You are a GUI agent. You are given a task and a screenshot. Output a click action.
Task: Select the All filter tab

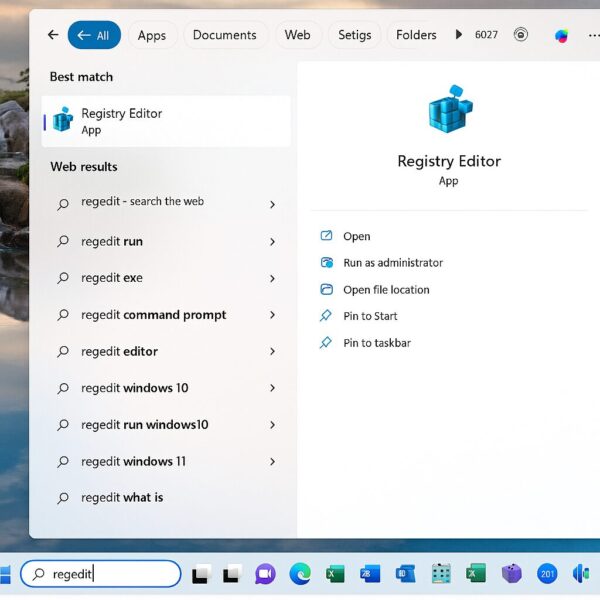click(x=94, y=35)
